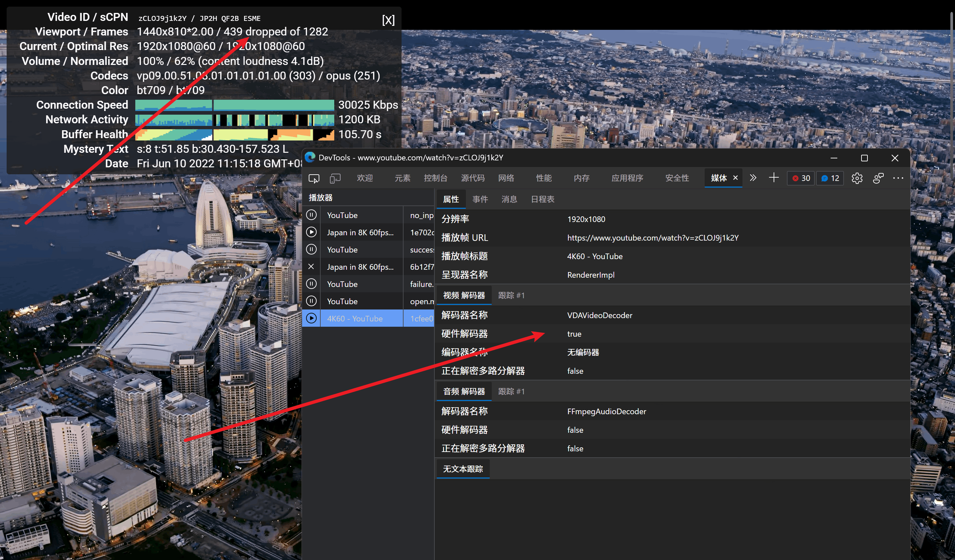Select the playing 4K60 - YouTube player row
The height and width of the screenshot is (560, 955).
(x=355, y=318)
